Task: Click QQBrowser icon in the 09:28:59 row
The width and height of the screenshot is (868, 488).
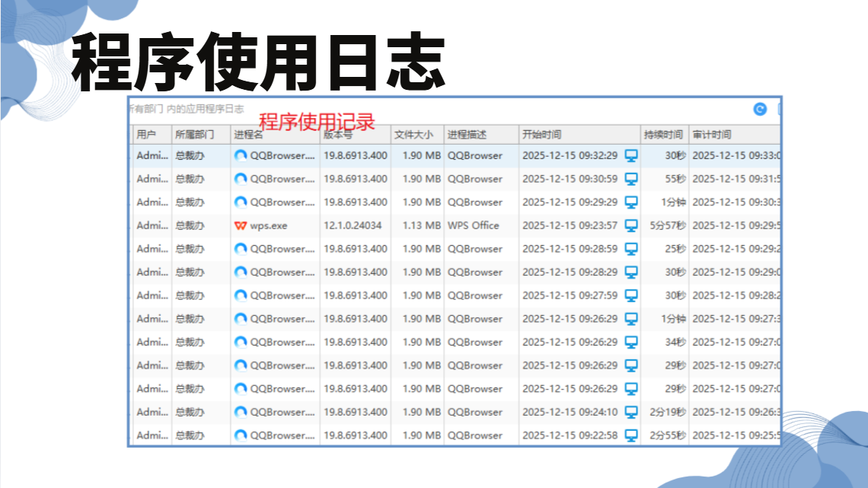Action: click(x=241, y=249)
